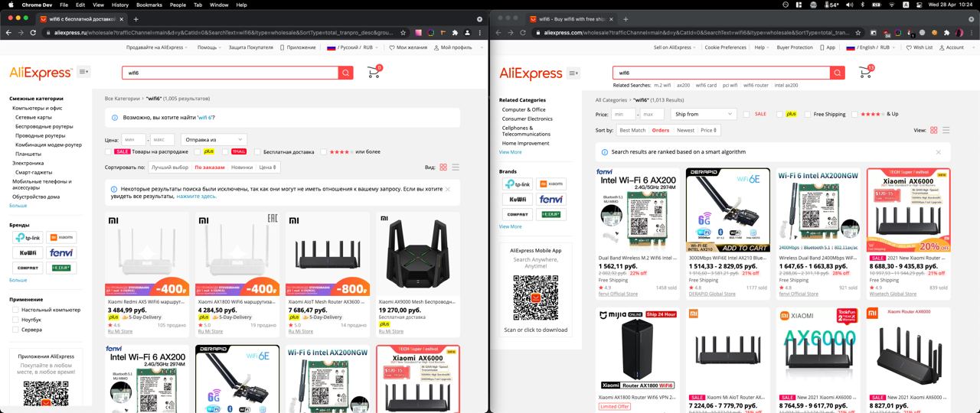This screenshot has width=980, height=413.
Task: Open the Extensions puzzle icon in the right browser
Action: (x=948, y=33)
